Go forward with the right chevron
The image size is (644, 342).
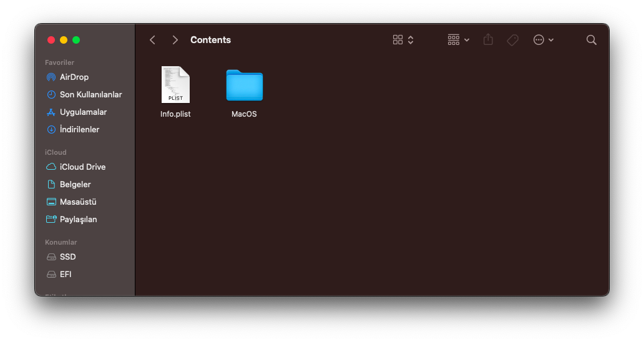pyautogui.click(x=175, y=40)
